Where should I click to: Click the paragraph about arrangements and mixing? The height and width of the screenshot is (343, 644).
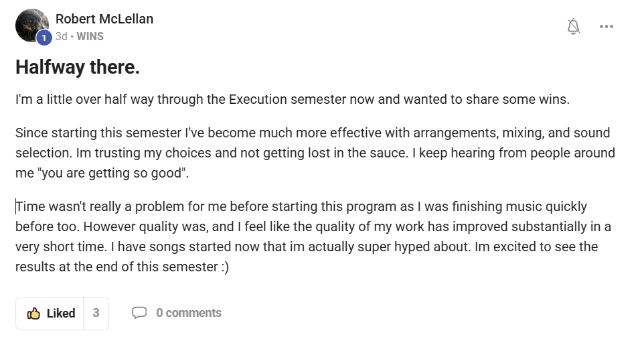tap(315, 153)
